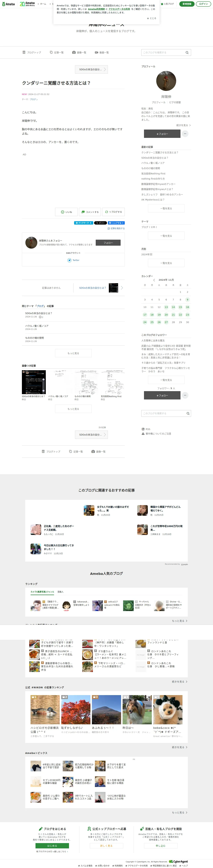
Task: Click the B!ブックマーク share button
Action: click(83, 223)
